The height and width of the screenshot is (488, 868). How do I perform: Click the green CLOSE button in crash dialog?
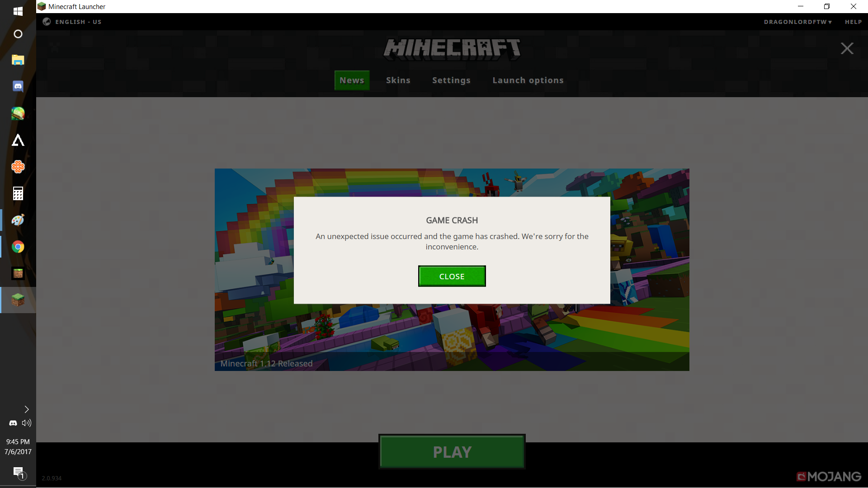click(452, 276)
